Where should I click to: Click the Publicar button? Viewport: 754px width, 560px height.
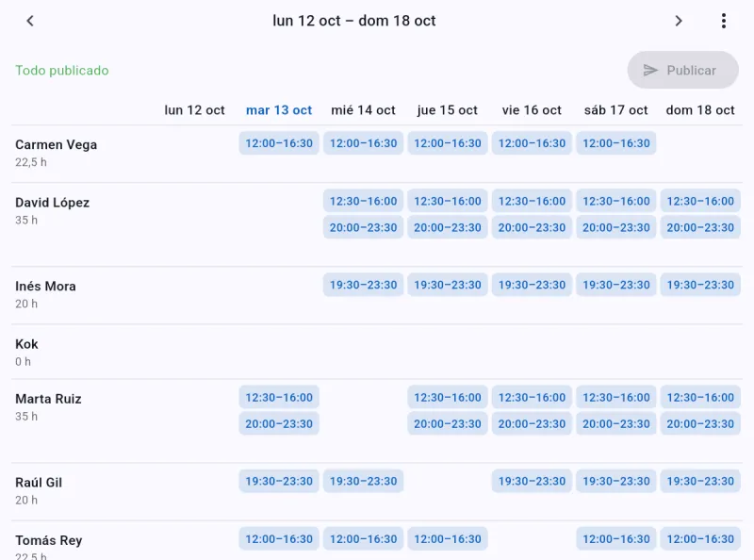click(682, 71)
